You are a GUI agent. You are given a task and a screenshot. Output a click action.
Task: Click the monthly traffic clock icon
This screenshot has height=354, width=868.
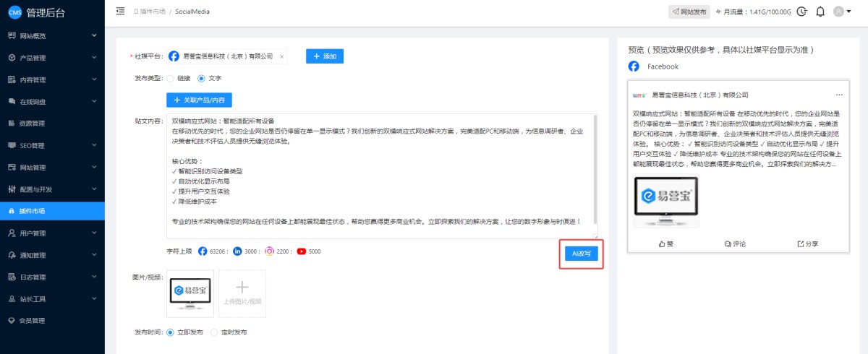pos(801,12)
